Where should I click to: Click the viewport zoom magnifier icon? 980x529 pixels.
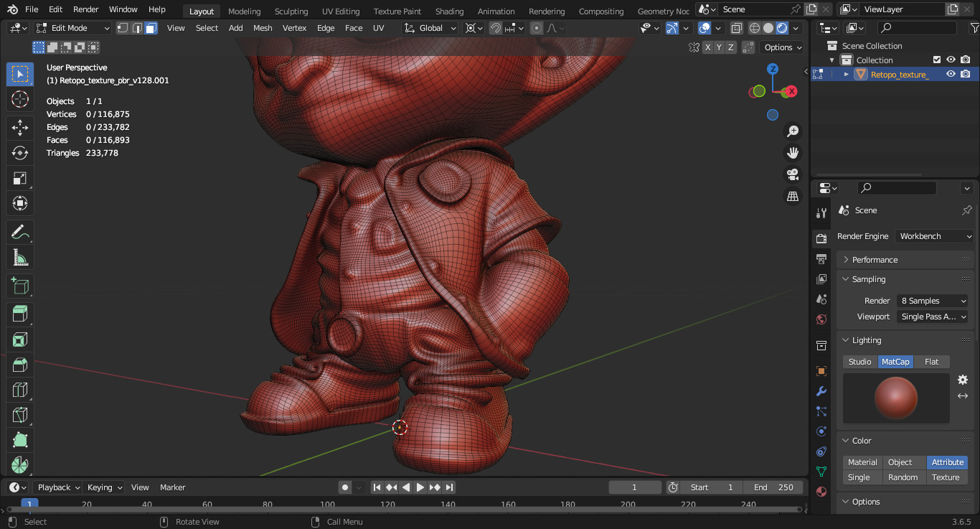click(x=793, y=131)
